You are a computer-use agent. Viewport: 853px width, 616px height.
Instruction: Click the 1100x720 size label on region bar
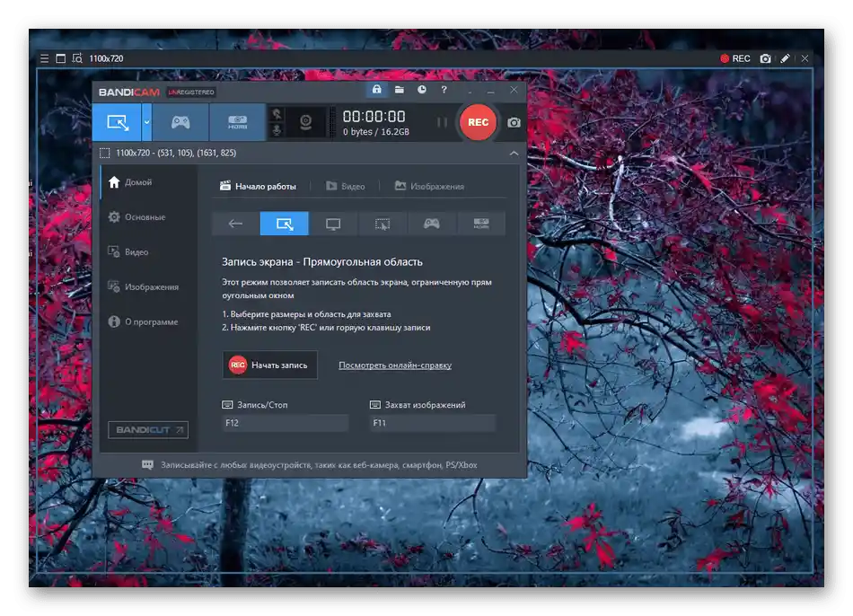pyautogui.click(x=106, y=58)
